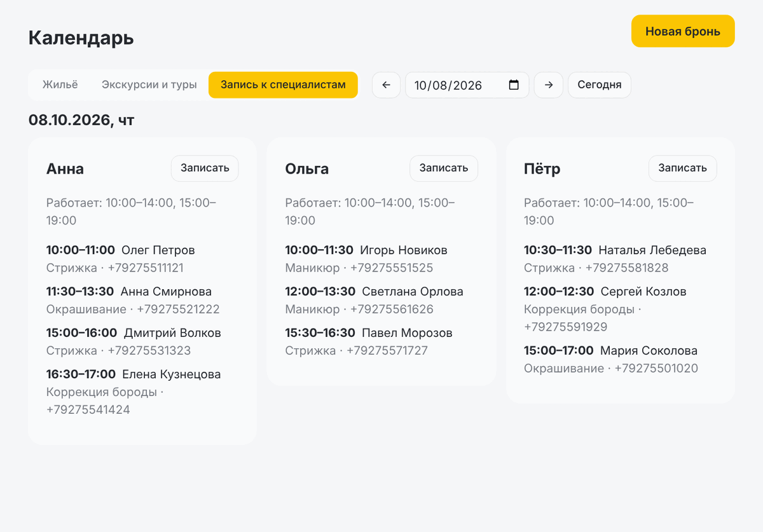The width and height of the screenshot is (763, 532).
Task: Click phone number +79275561626
Action: (x=392, y=310)
